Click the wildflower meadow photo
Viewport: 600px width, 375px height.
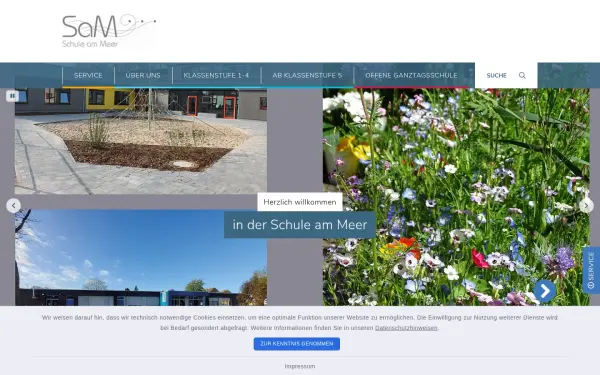(x=456, y=197)
